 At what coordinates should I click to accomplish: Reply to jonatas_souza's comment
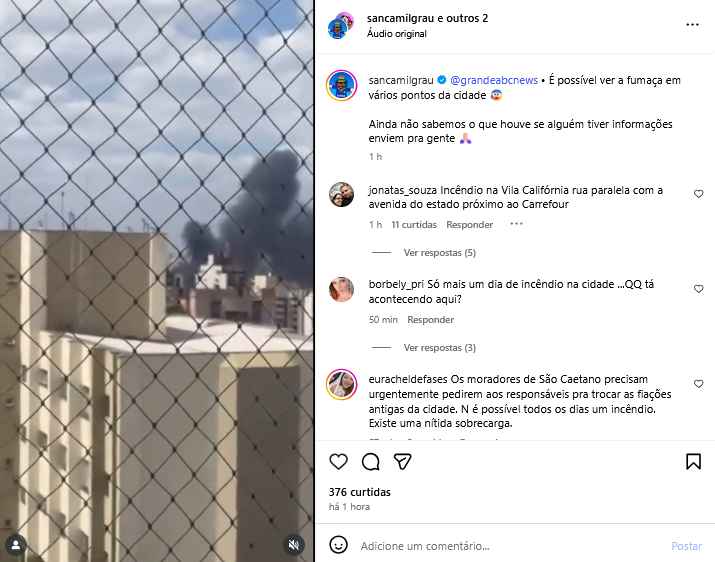click(469, 224)
